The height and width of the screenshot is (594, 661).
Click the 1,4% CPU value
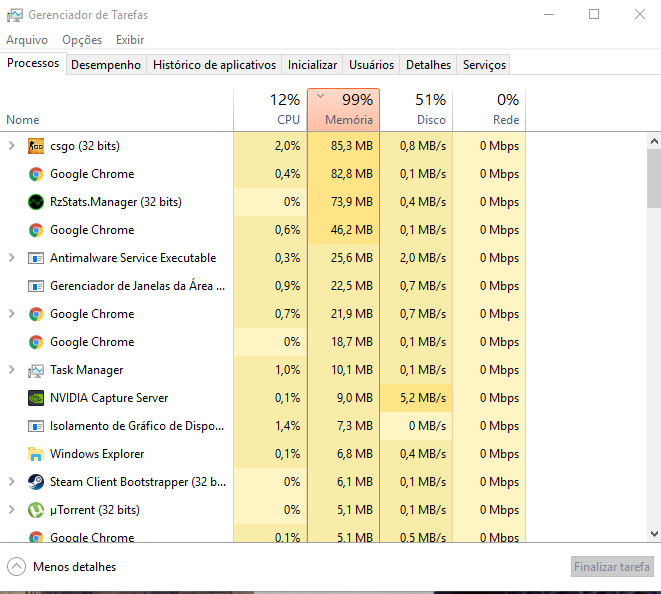(288, 426)
